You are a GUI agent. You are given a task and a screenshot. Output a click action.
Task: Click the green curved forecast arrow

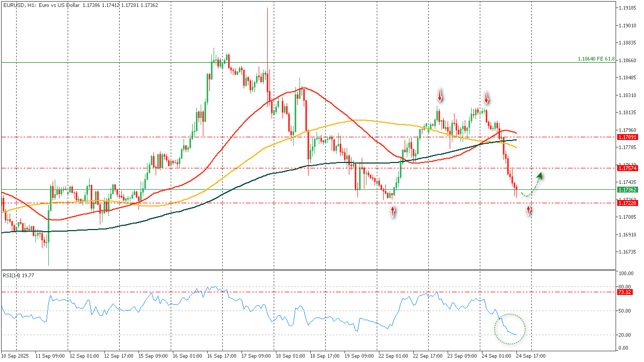pyautogui.click(x=532, y=185)
